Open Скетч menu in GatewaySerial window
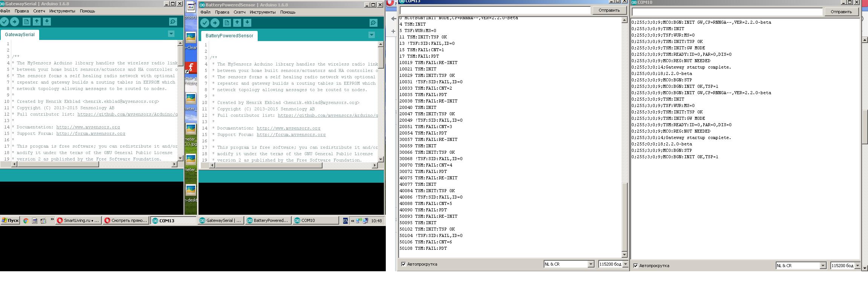 tap(39, 11)
